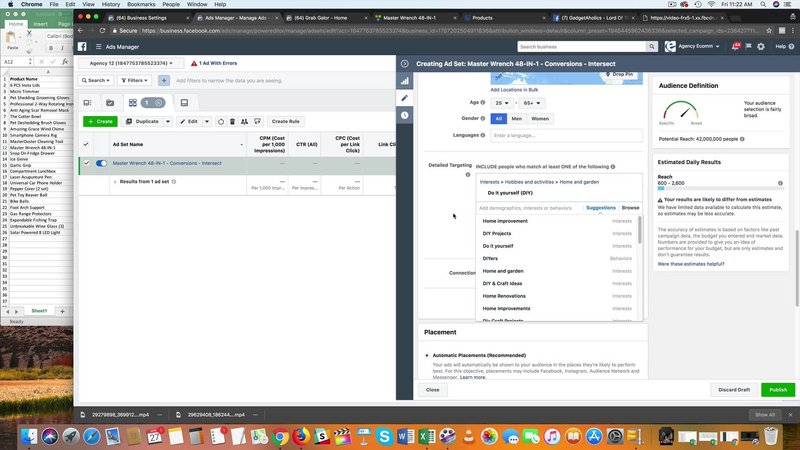
Task: Click the Close button in editing pane
Action: [433, 390]
